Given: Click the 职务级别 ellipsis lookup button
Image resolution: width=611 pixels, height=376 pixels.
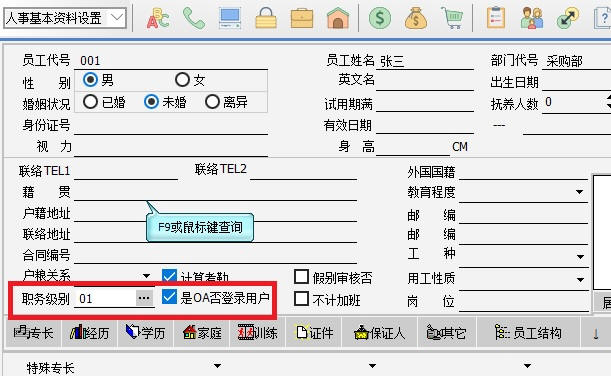Looking at the screenshot, I should [x=144, y=298].
